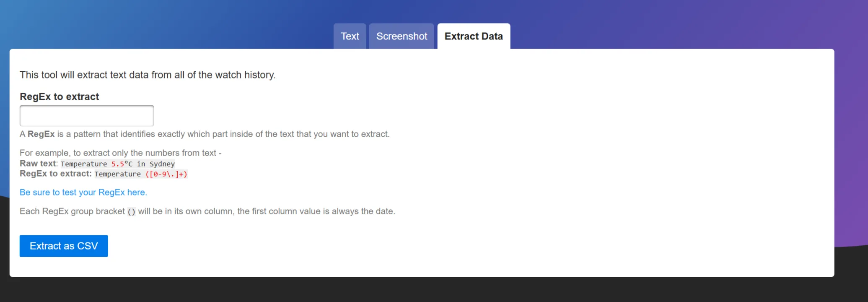Click the '()' group bracket code snippet
The image size is (868, 302).
(131, 211)
